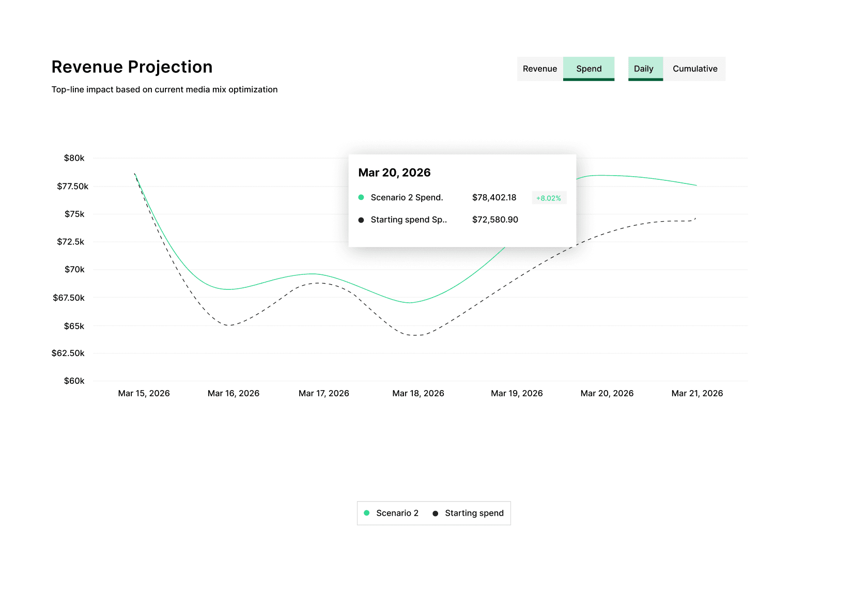Click the $80k y-axis label
868x589 pixels.
coord(74,158)
